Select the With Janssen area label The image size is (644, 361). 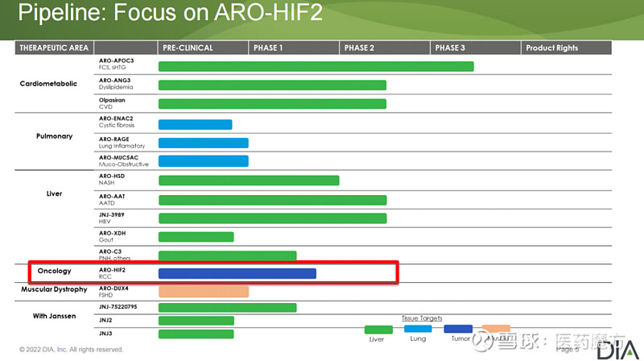pos(54,316)
